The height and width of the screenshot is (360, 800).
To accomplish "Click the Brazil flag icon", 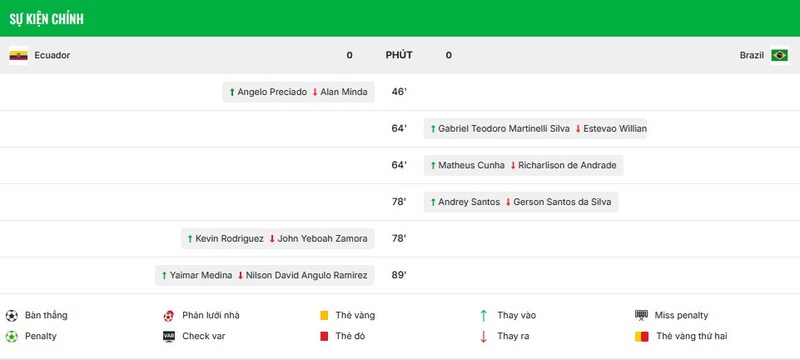I will 779,55.
